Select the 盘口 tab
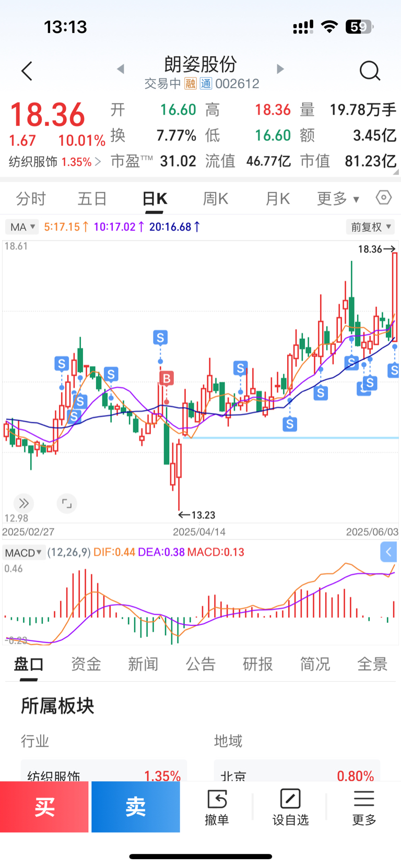Image resolution: width=401 pixels, height=868 pixels. tap(29, 664)
